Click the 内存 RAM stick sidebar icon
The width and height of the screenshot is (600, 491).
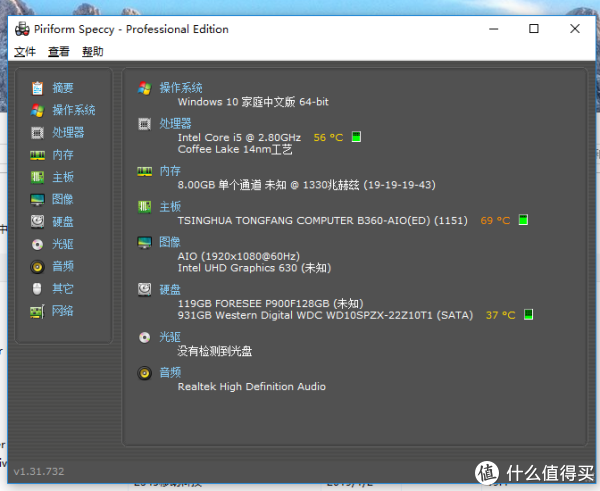(37, 155)
